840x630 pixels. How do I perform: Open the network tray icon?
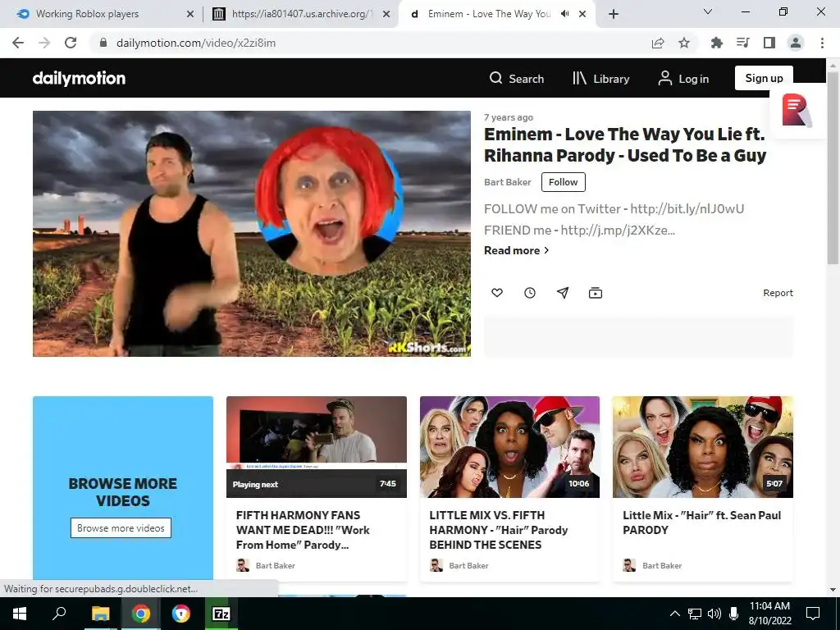[x=695, y=614]
